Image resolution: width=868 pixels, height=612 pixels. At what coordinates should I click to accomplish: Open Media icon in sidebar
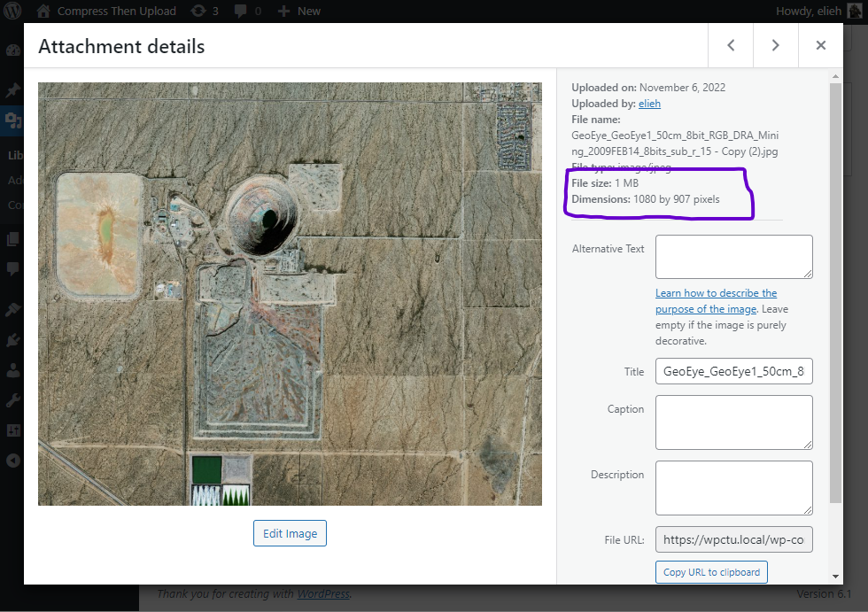point(12,120)
